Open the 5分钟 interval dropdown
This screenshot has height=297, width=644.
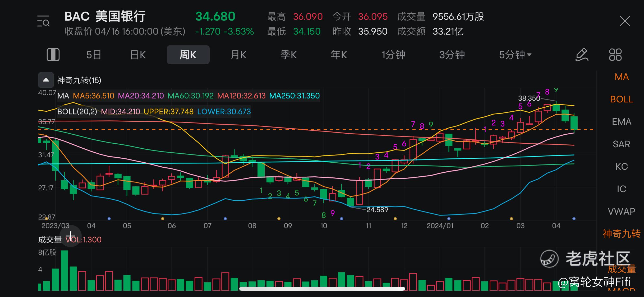pyautogui.click(x=515, y=55)
